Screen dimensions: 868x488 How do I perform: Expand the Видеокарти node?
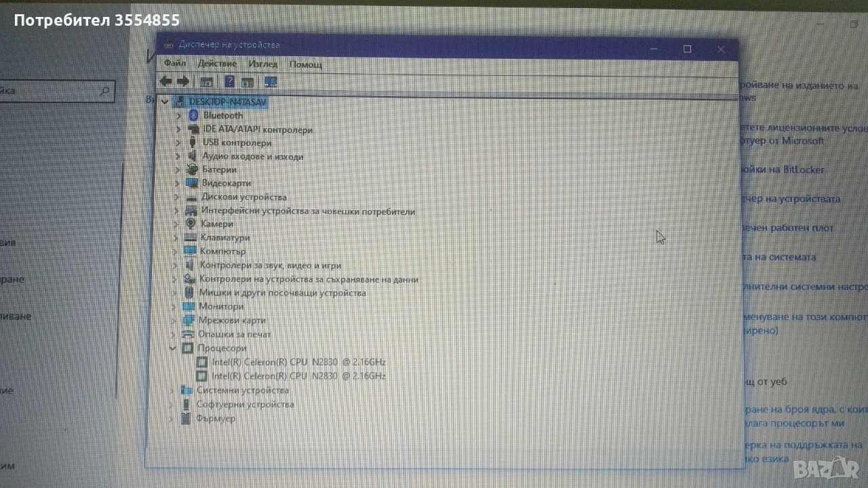click(178, 183)
